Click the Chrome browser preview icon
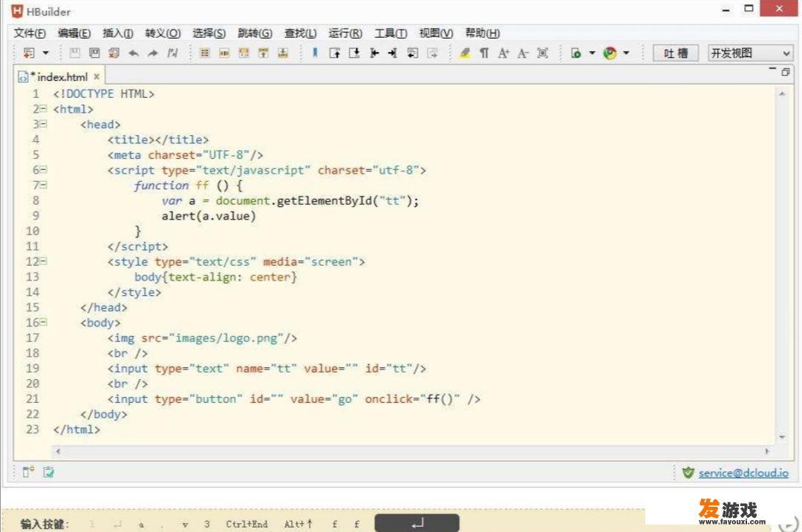This screenshot has width=802, height=532. 610,53
